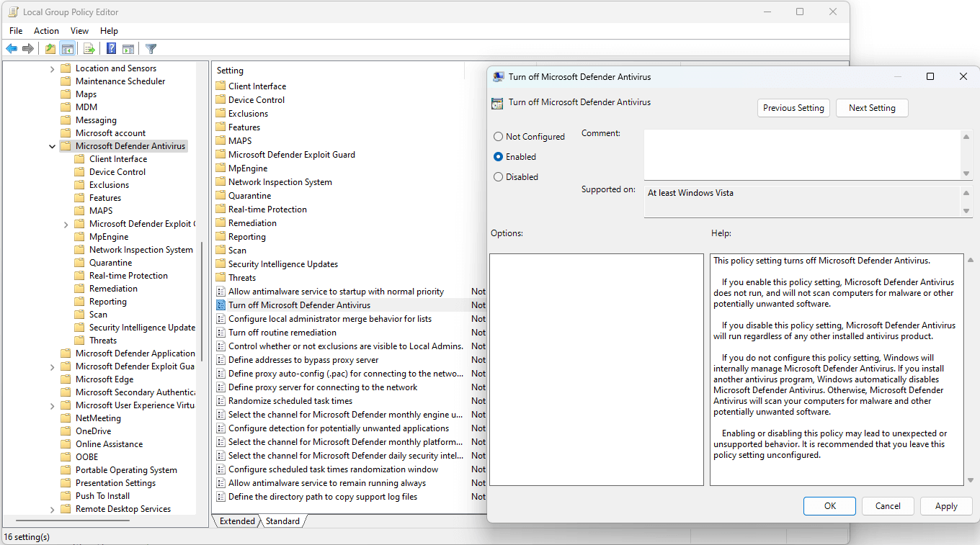Click the folder icon beside Client Interface in list
Screen dimensions: 980x545
point(221,86)
